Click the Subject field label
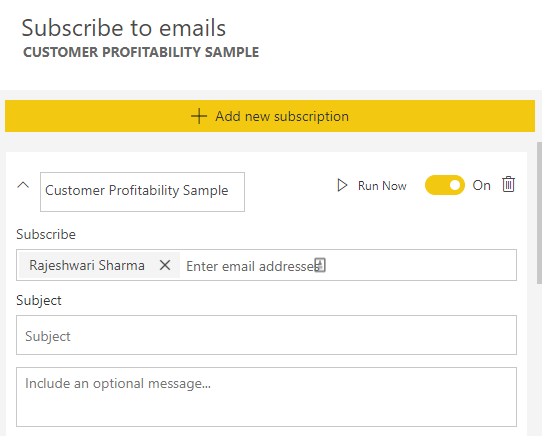 pyautogui.click(x=39, y=300)
